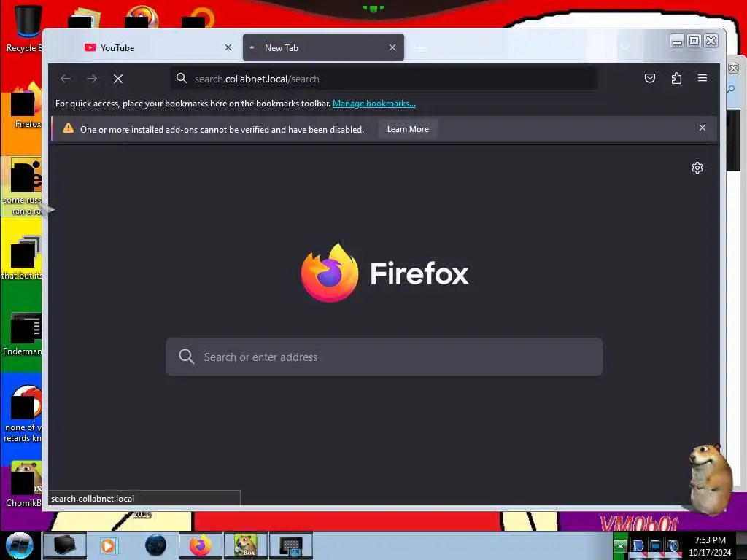Focus the Search or enter address box
The width and height of the screenshot is (747, 560).
[384, 357]
